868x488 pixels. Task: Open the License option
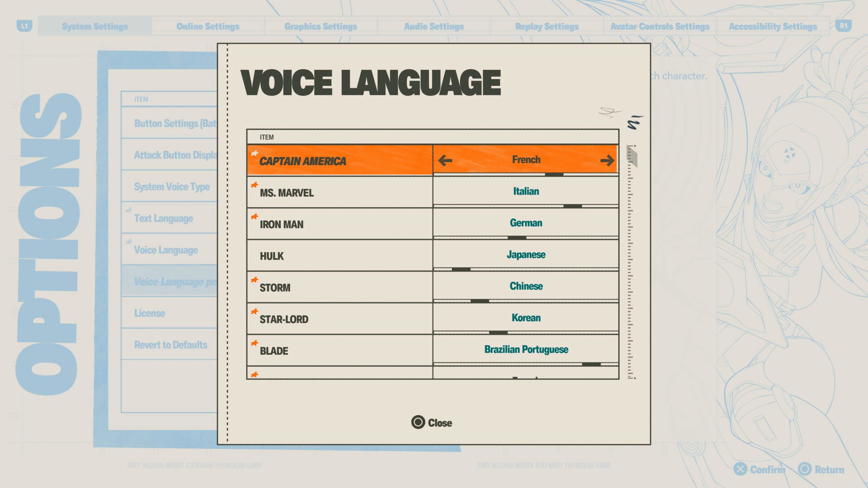(x=170, y=313)
